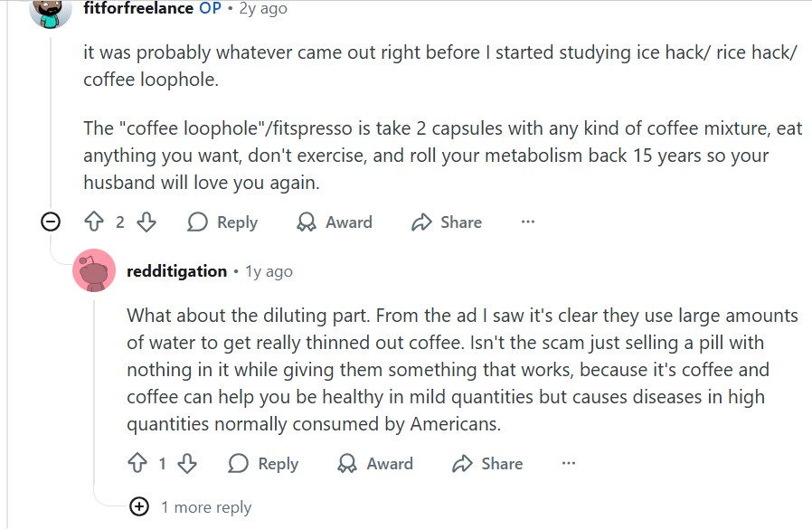
Task: Share the redditigation comment
Action: click(487, 464)
